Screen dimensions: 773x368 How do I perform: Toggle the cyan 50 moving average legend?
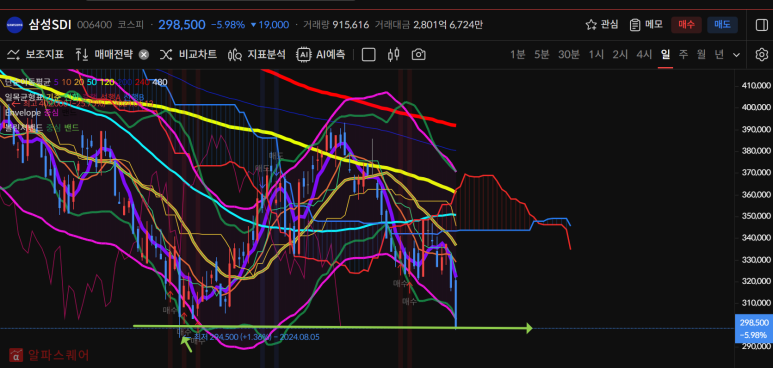coord(92,82)
